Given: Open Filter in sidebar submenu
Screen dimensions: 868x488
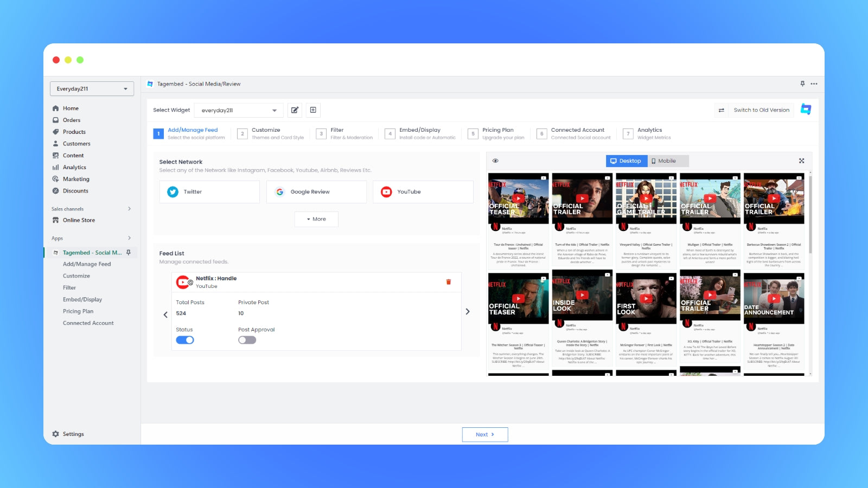Looking at the screenshot, I should (x=69, y=288).
